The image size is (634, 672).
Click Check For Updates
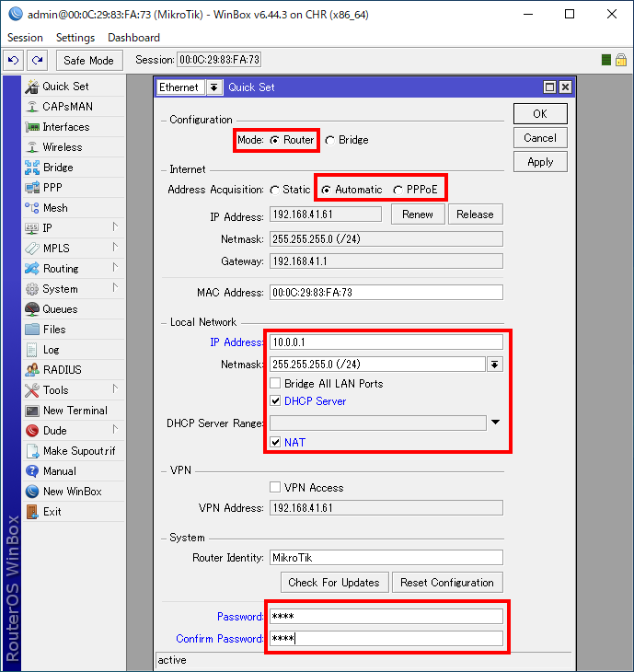(x=334, y=583)
